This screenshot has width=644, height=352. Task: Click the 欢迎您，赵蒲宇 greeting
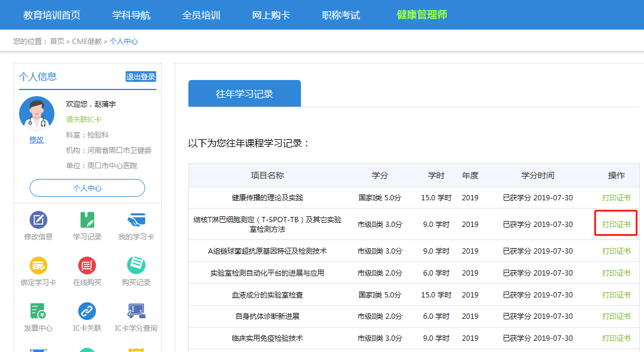click(91, 104)
